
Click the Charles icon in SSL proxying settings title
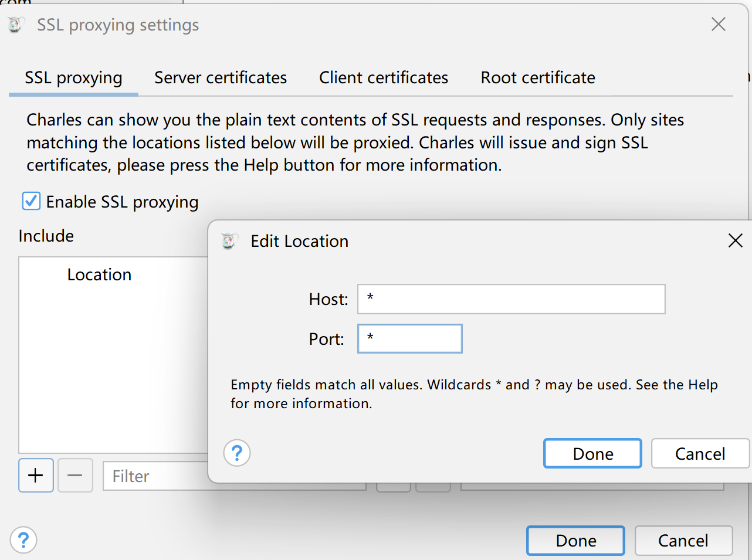point(16,25)
